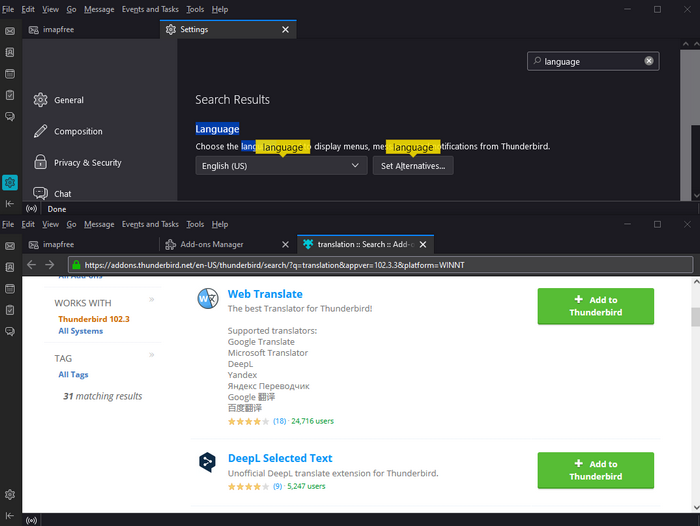The image size is (700, 526).
Task: Select Thunderbird 102.3 filter link
Action: point(94,319)
